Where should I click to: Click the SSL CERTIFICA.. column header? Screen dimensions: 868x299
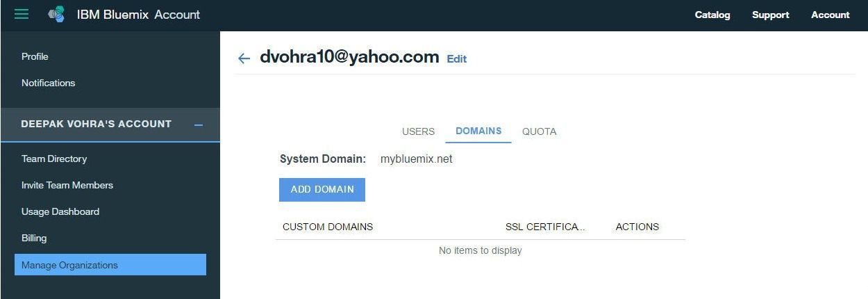pyautogui.click(x=545, y=227)
